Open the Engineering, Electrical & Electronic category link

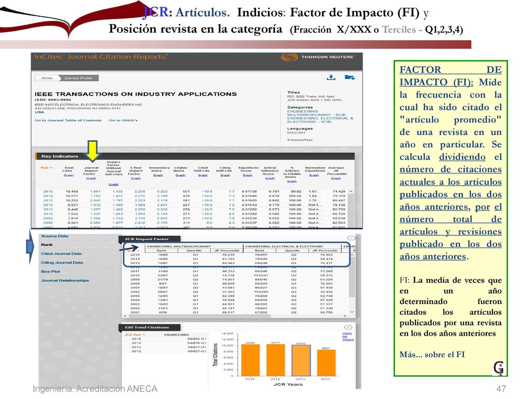320,120
